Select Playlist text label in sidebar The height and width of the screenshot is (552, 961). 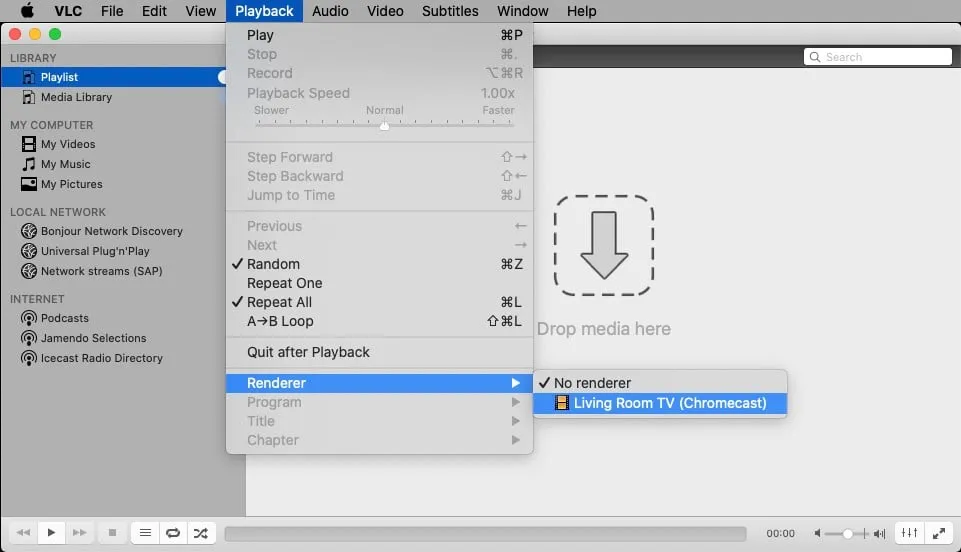tap(59, 77)
